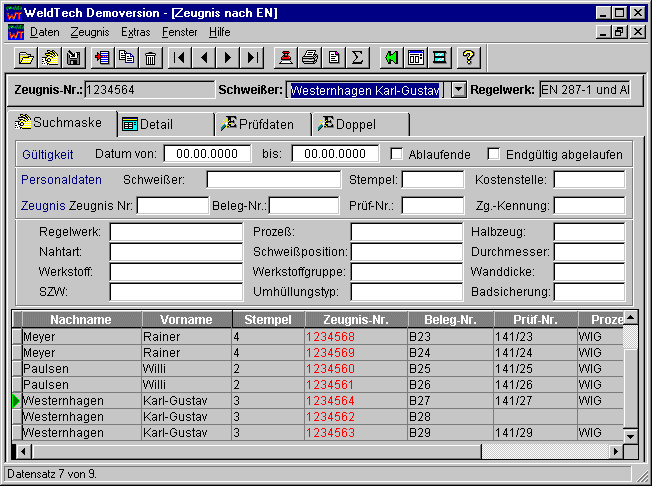Jump to the first record
652x486 pixels.
[x=180, y=58]
